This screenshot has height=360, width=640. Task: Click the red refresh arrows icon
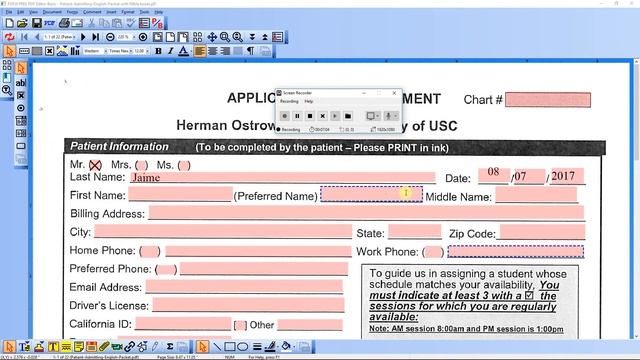coord(9,37)
